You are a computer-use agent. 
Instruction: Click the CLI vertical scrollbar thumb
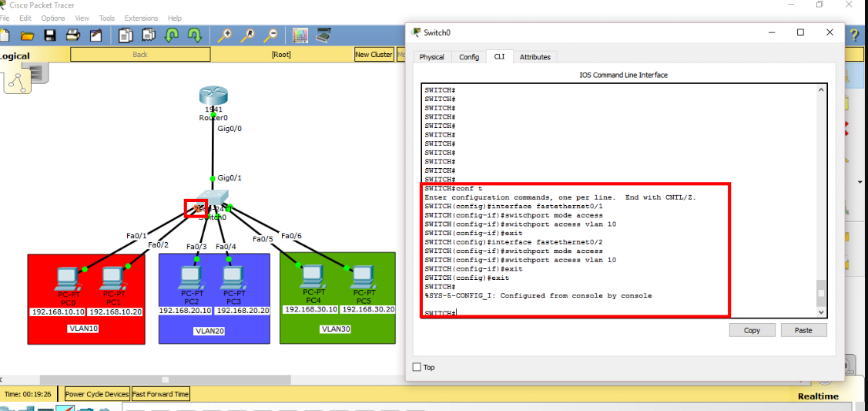pos(821,293)
